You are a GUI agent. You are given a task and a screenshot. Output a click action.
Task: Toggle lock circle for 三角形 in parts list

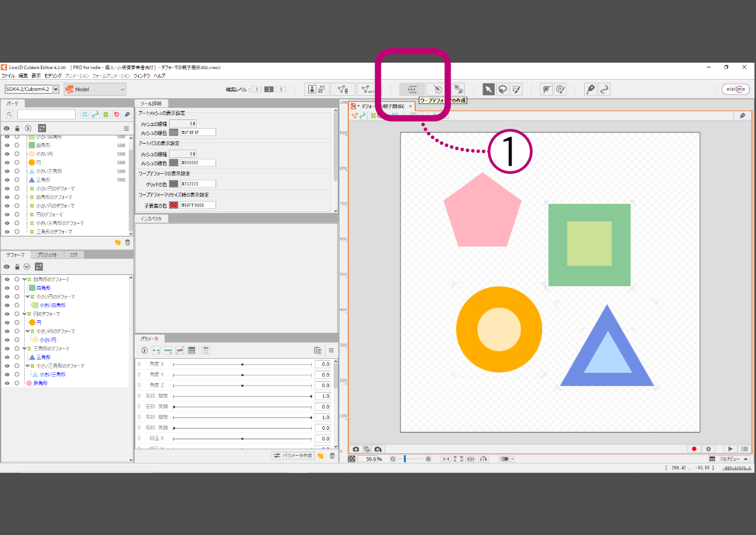(x=17, y=180)
